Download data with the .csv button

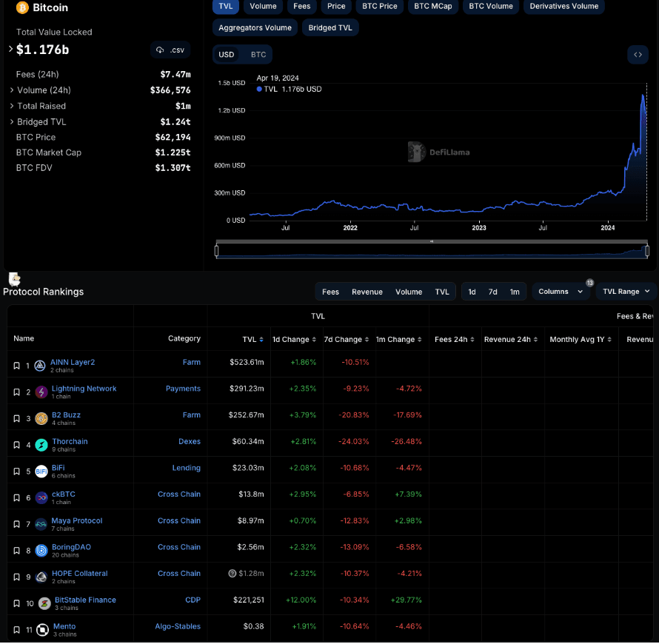(x=170, y=50)
